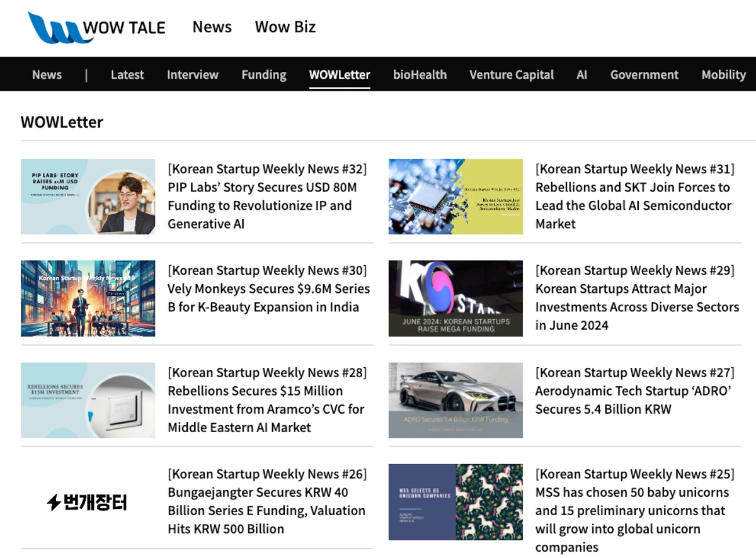Read Weekly News #30 Vely Monkeys article

(x=268, y=289)
